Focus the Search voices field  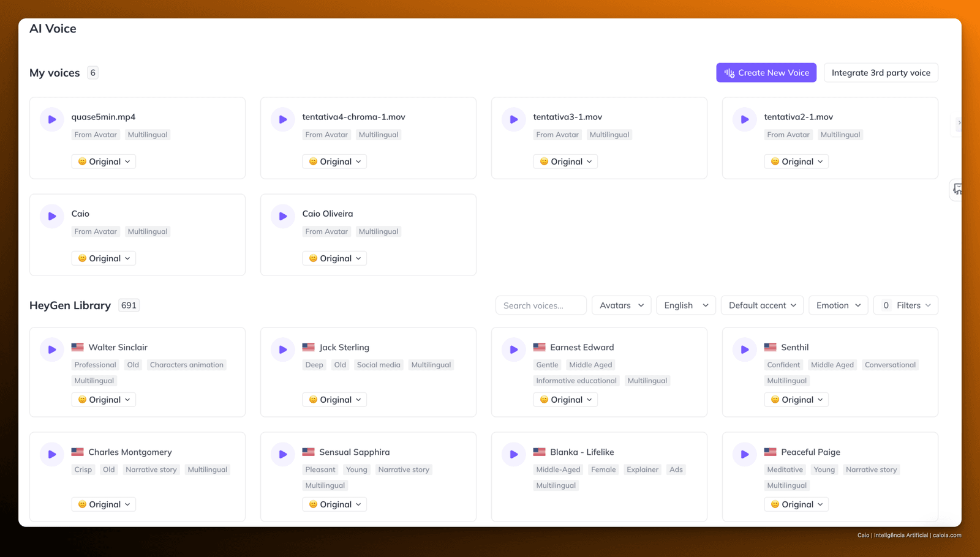tap(541, 305)
